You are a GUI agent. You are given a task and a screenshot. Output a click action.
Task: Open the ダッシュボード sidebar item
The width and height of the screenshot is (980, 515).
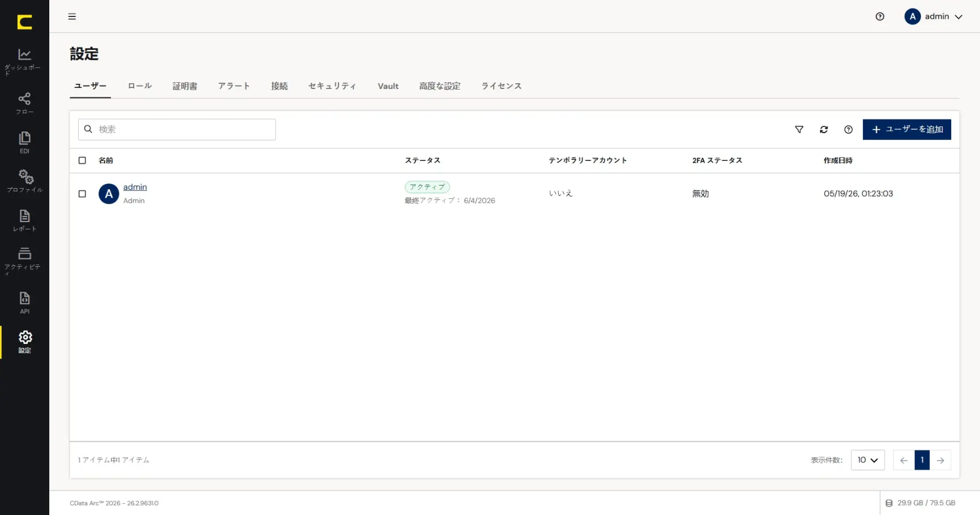click(24, 61)
